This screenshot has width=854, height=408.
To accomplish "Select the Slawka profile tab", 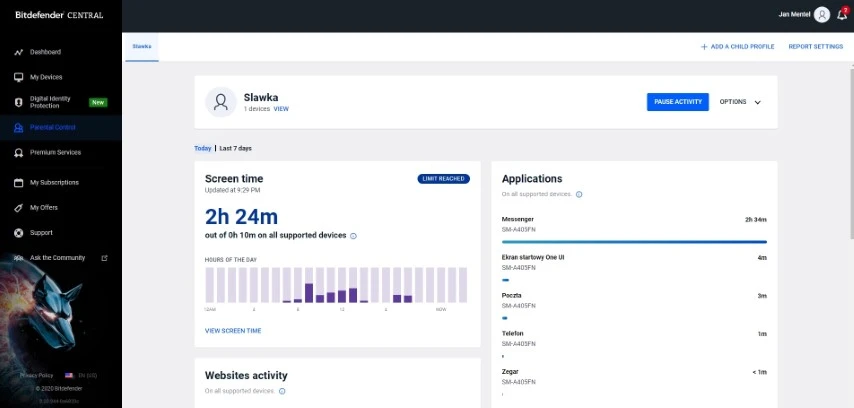I will point(142,47).
